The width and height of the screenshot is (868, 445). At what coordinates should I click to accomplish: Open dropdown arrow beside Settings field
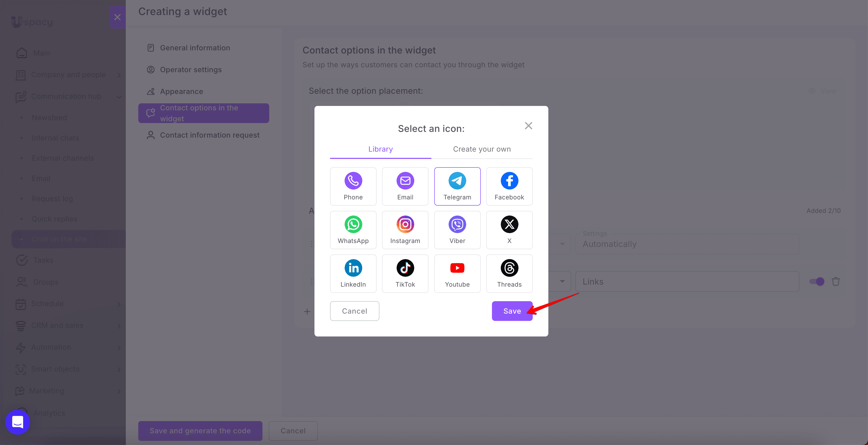click(562, 244)
